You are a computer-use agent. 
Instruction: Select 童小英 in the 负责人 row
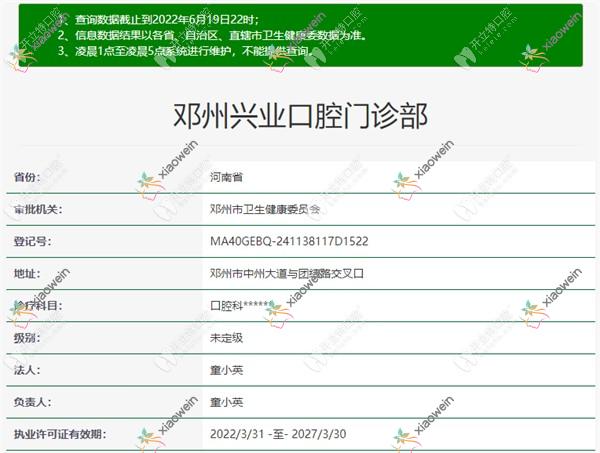pos(226,402)
